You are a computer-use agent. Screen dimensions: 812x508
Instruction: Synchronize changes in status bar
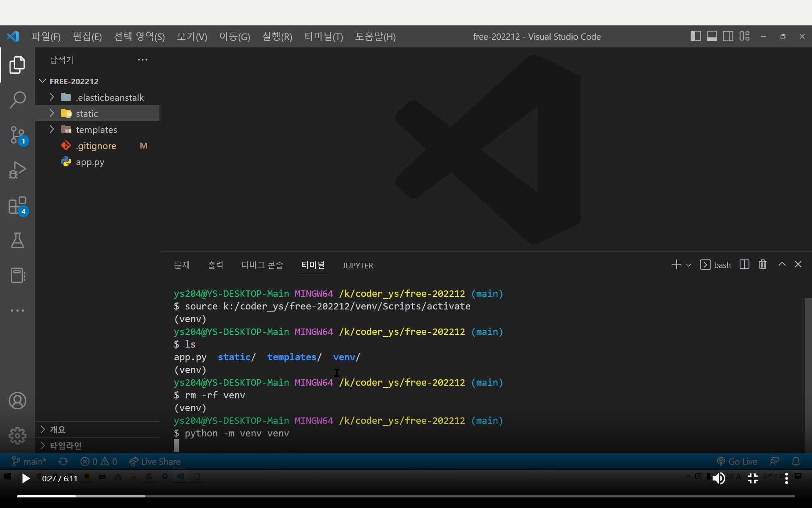[x=63, y=461]
